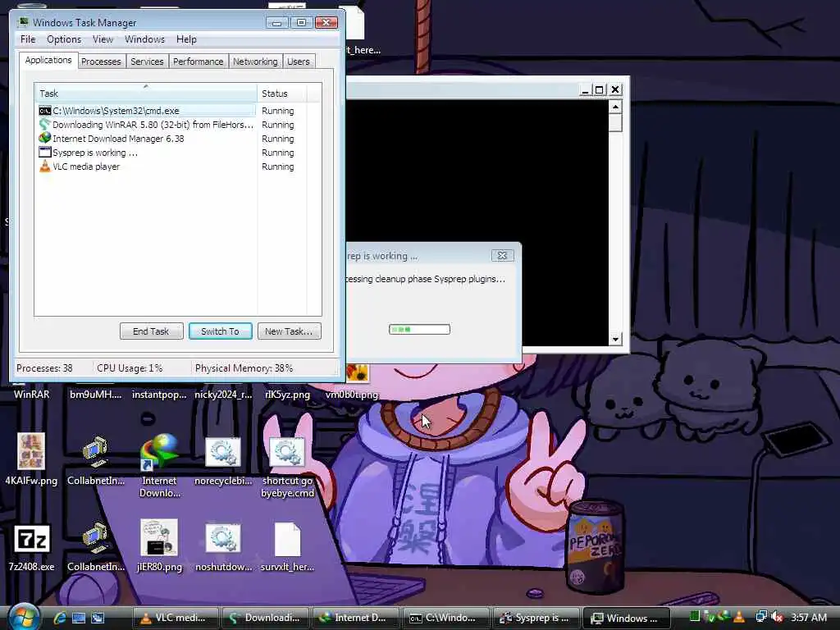Click Internet Download Manager tray icon

[x=724, y=617]
